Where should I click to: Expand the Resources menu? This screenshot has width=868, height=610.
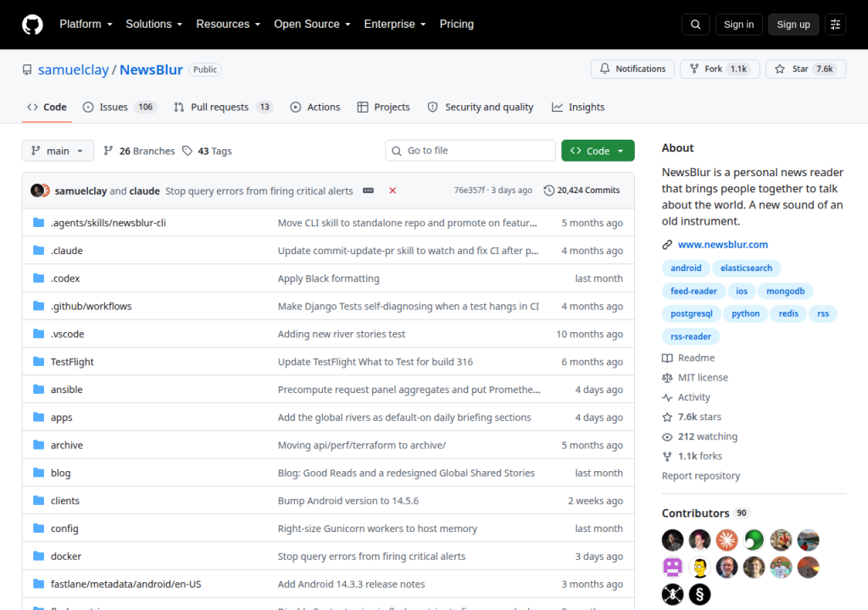[228, 25]
